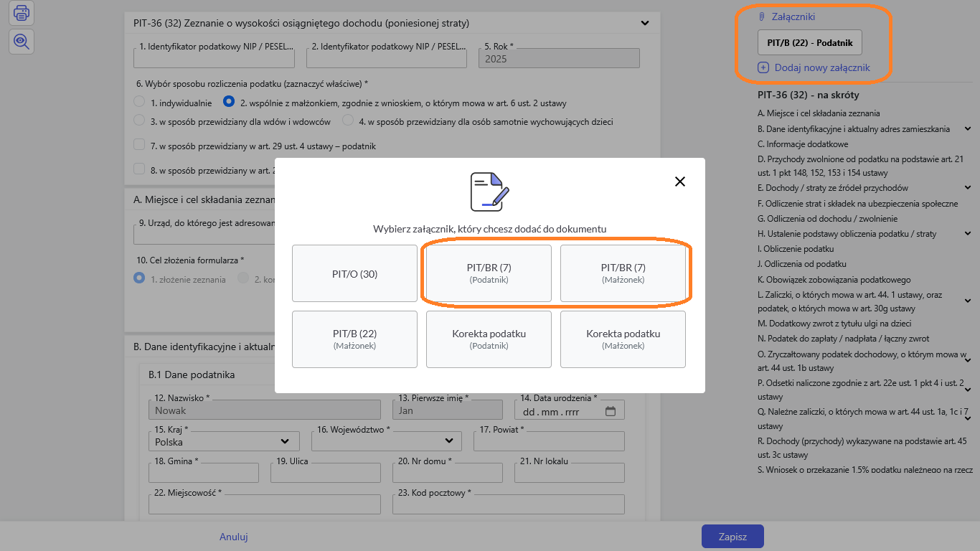Click the paperclip Załączniki icon

762,17
